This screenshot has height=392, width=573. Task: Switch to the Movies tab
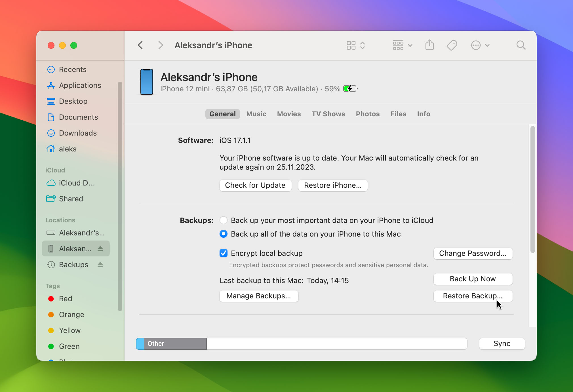pyautogui.click(x=289, y=114)
